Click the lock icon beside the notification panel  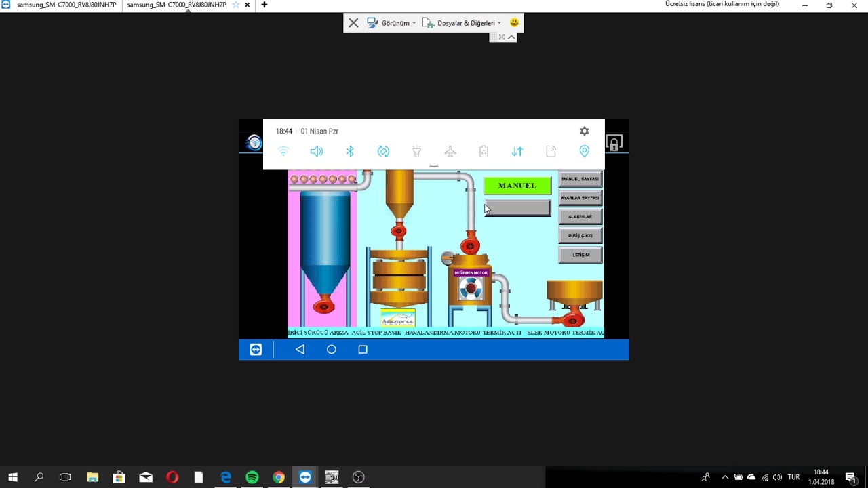tap(614, 143)
